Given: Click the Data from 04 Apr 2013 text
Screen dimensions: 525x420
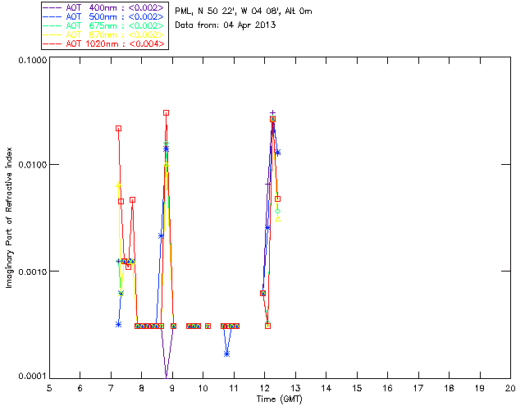Looking at the screenshot, I should (x=226, y=25).
